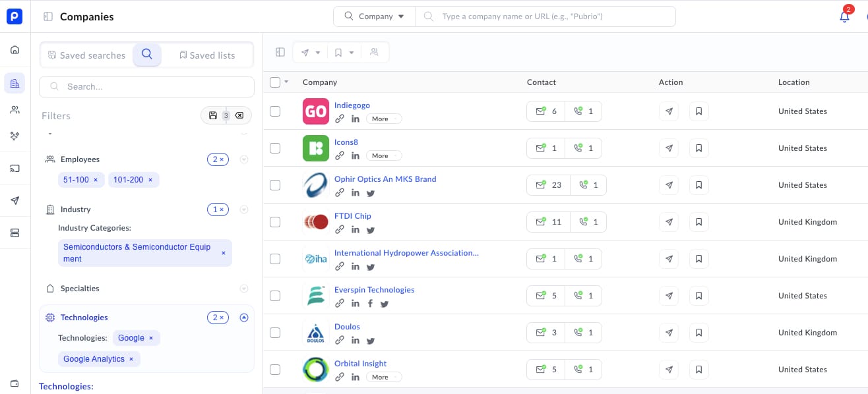Image resolution: width=868 pixels, height=394 pixels.
Task: Click the send icon for Icons8
Action: pyautogui.click(x=669, y=148)
